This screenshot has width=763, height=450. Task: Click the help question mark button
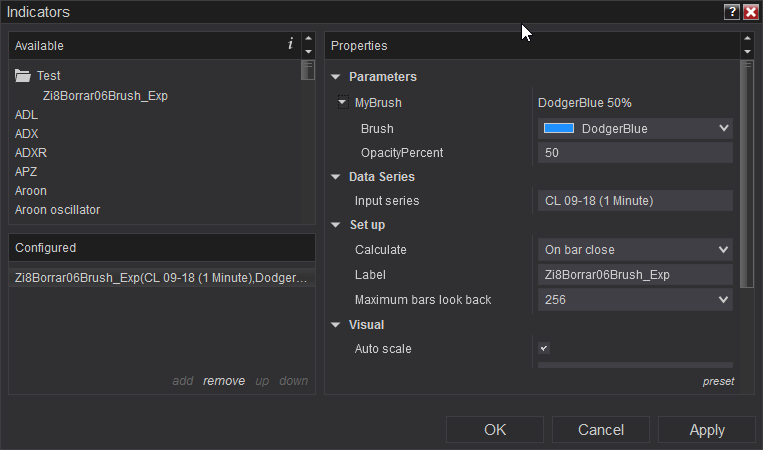[732, 12]
